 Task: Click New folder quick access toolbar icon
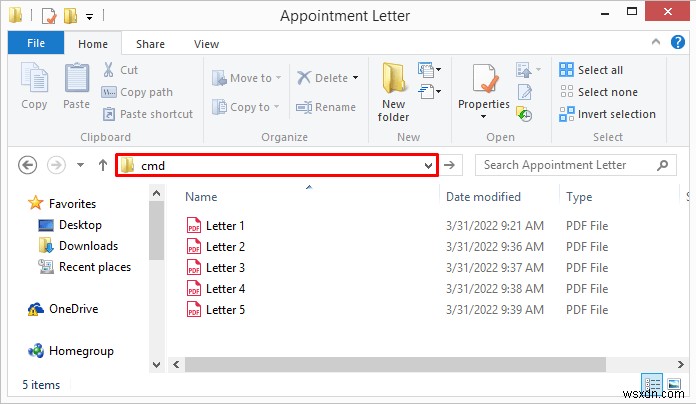pos(70,16)
